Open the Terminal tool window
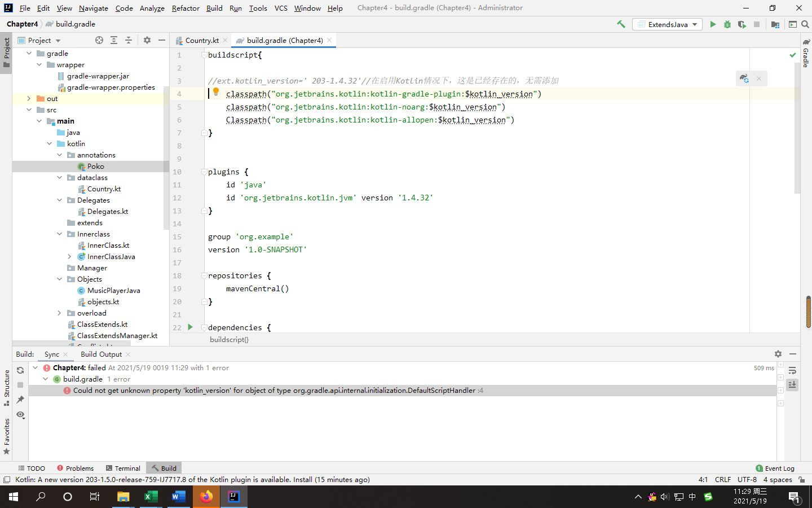This screenshot has height=508, width=812. (x=123, y=468)
